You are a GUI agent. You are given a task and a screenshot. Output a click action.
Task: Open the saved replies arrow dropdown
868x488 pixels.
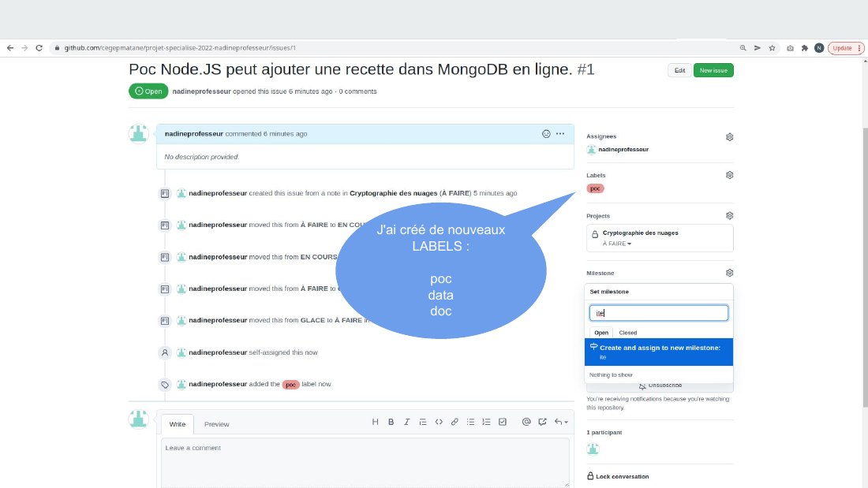(561, 422)
